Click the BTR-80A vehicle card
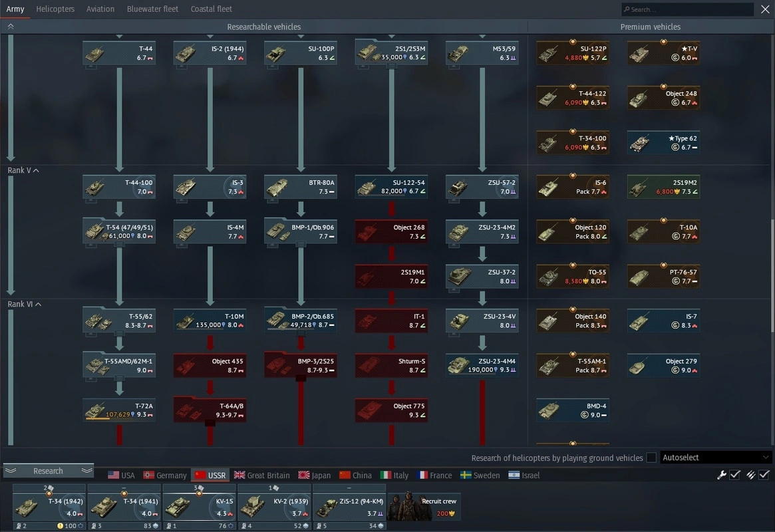This screenshot has width=775, height=532. 301,187
